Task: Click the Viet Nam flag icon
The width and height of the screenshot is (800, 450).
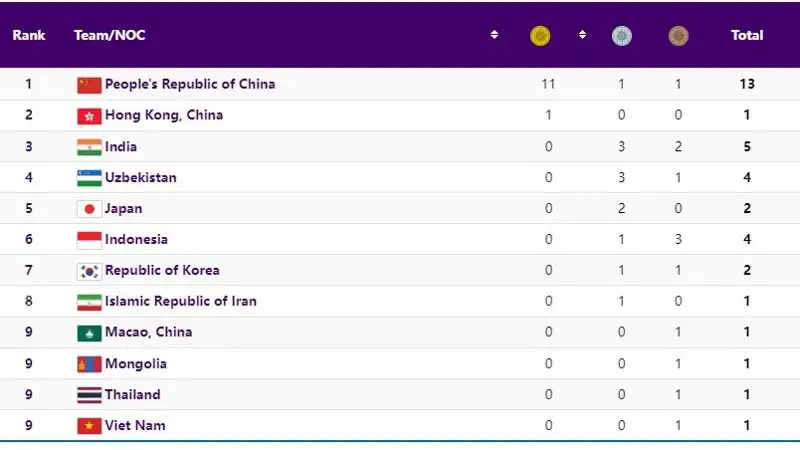Action: click(x=89, y=426)
